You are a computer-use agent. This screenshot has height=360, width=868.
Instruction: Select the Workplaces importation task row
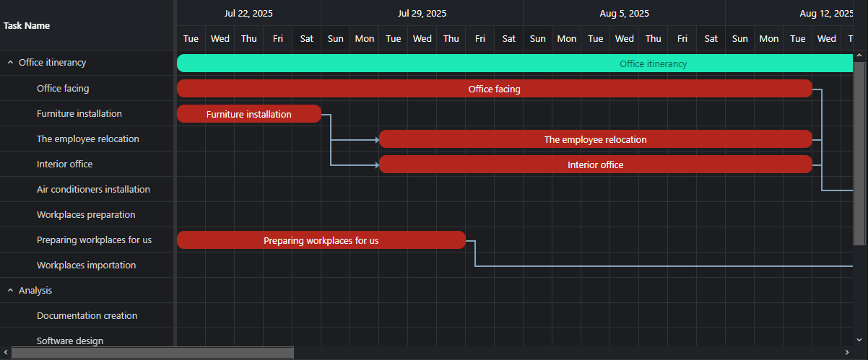tap(87, 265)
